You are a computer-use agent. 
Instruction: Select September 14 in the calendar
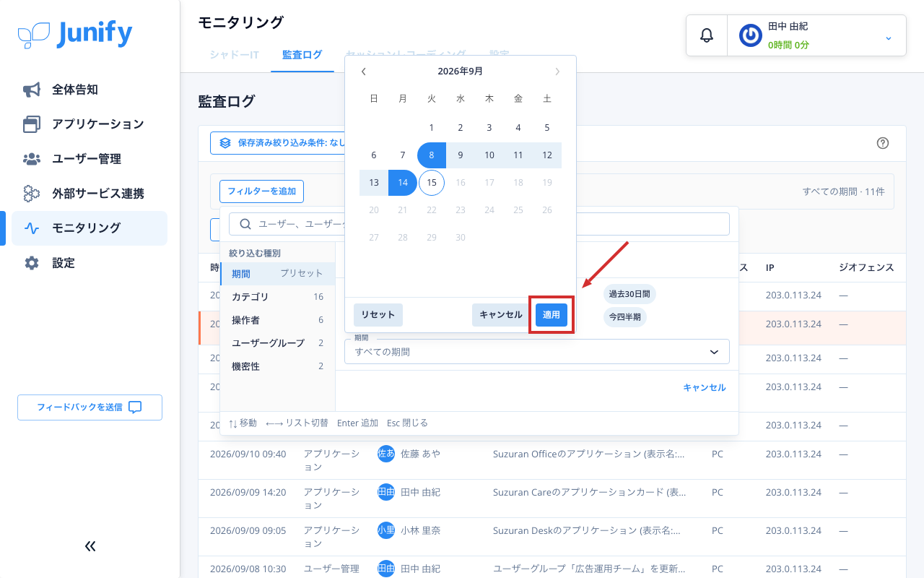403,183
